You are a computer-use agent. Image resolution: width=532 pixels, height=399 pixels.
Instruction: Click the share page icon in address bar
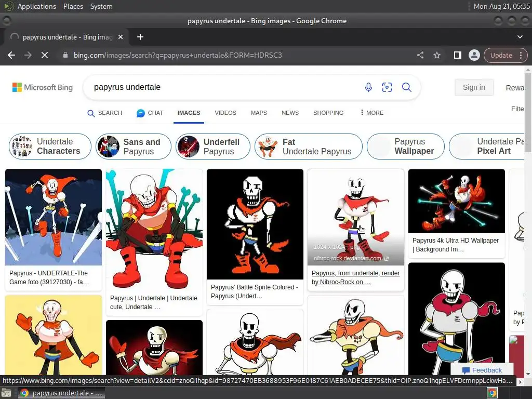pos(420,55)
